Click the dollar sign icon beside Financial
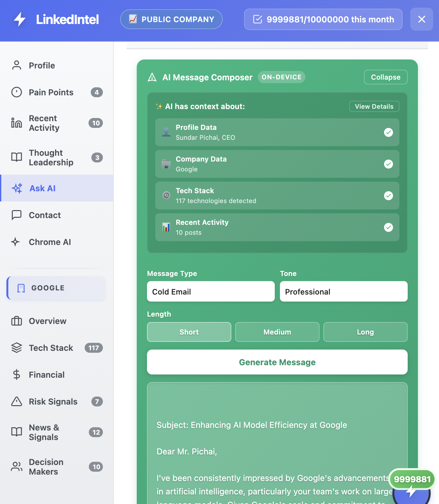Viewport: 439px width, 504px height. click(x=17, y=374)
